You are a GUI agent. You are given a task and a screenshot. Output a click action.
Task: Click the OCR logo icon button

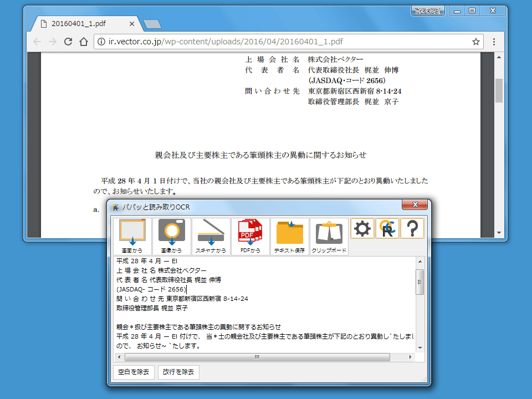387,229
